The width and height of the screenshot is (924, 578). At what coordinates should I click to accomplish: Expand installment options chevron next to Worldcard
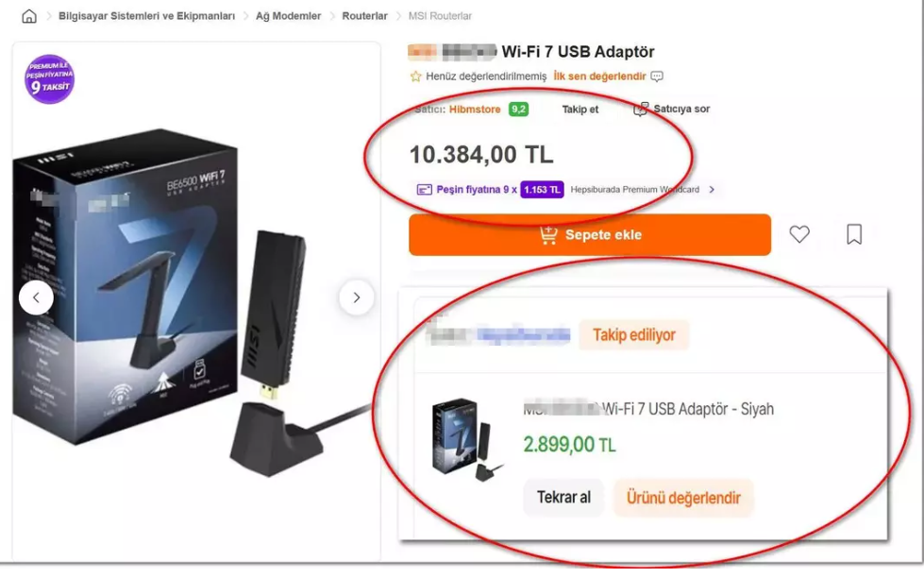coord(712,189)
